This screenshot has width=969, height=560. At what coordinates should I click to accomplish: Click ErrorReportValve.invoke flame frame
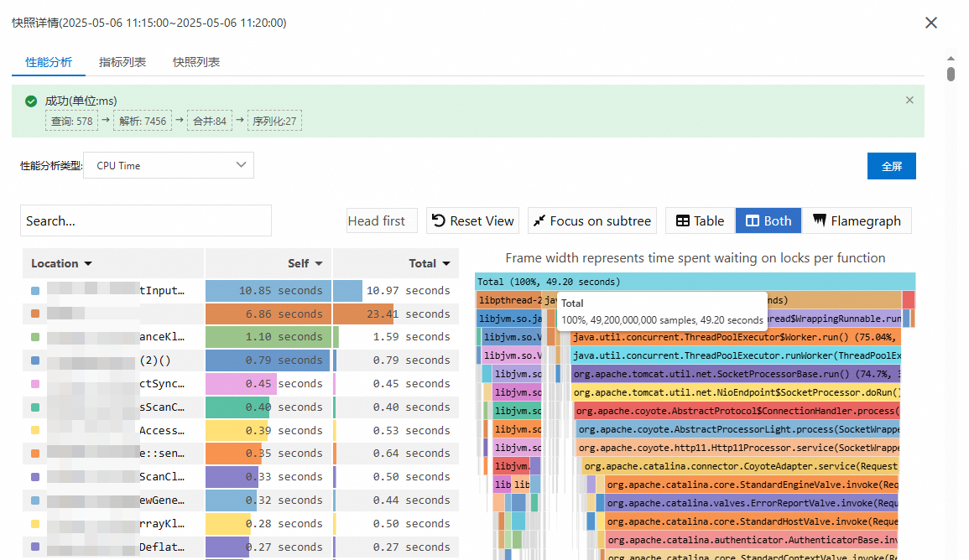click(752, 503)
